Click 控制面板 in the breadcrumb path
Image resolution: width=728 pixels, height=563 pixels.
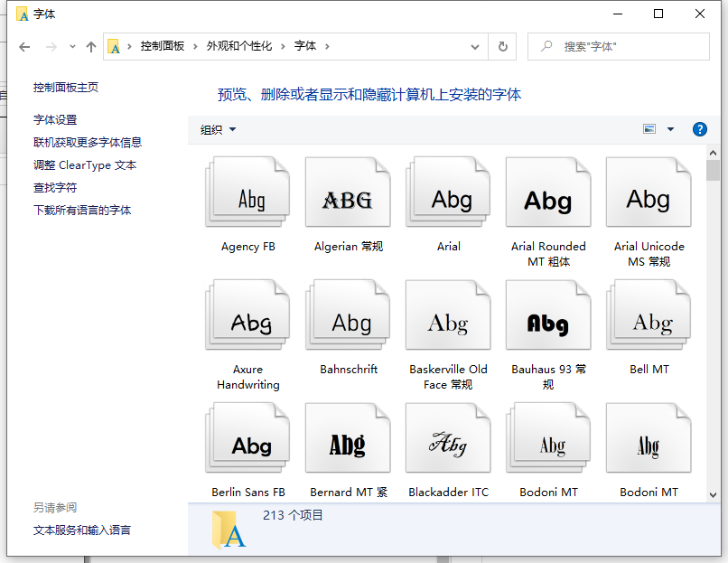pos(163,46)
